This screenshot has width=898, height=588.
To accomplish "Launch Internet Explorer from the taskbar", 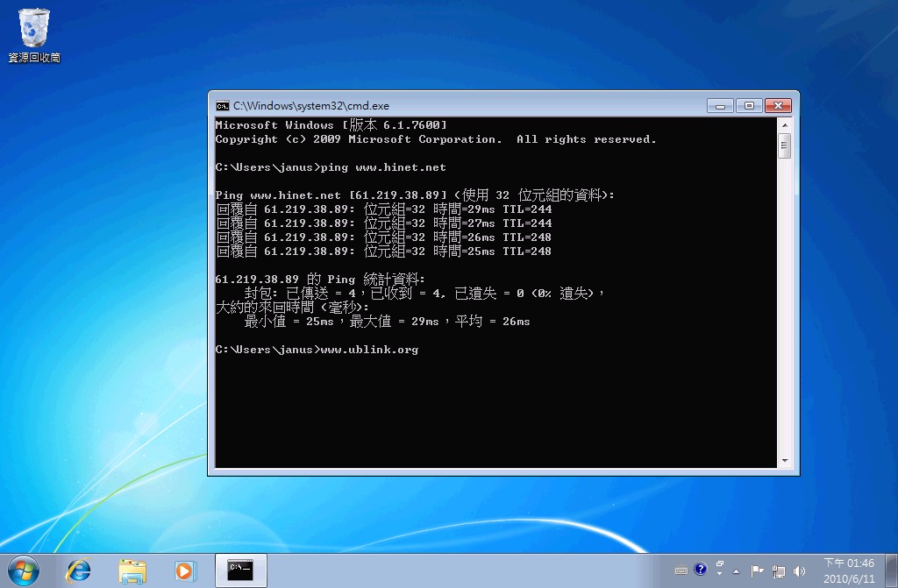I will coord(78,570).
